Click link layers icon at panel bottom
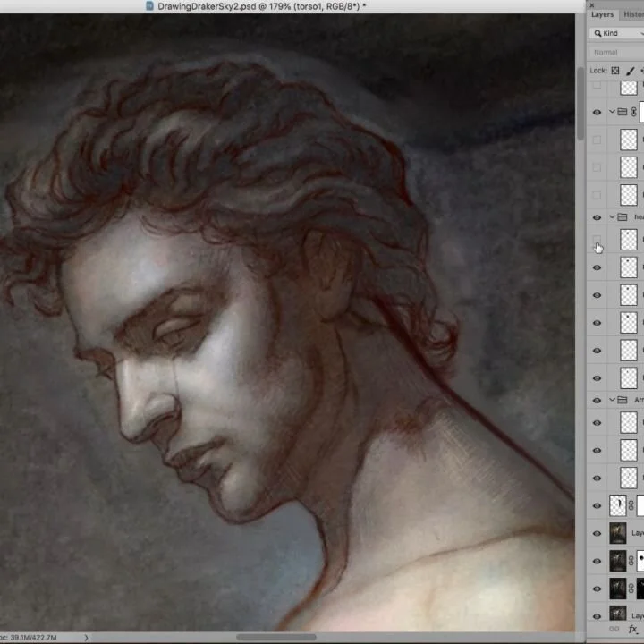644x644 pixels. coord(614,630)
